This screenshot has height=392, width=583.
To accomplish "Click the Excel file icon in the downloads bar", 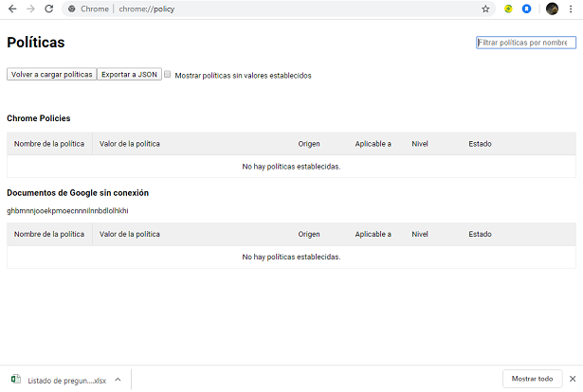I will [15, 379].
